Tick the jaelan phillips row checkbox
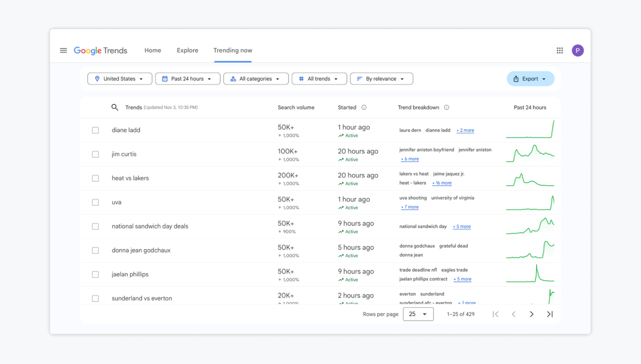 [x=95, y=275]
